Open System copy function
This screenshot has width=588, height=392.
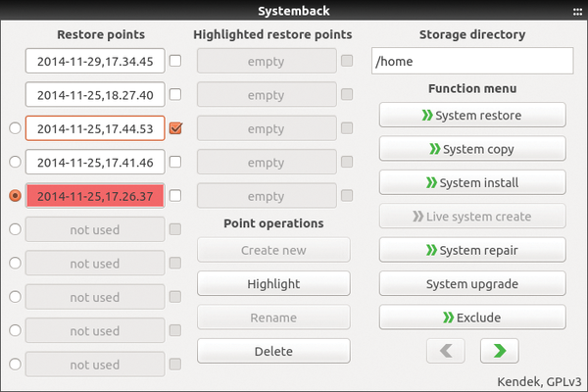472,149
